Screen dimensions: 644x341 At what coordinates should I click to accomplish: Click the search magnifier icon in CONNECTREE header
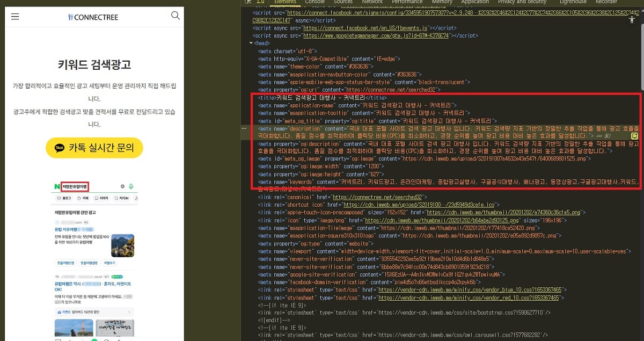click(175, 16)
